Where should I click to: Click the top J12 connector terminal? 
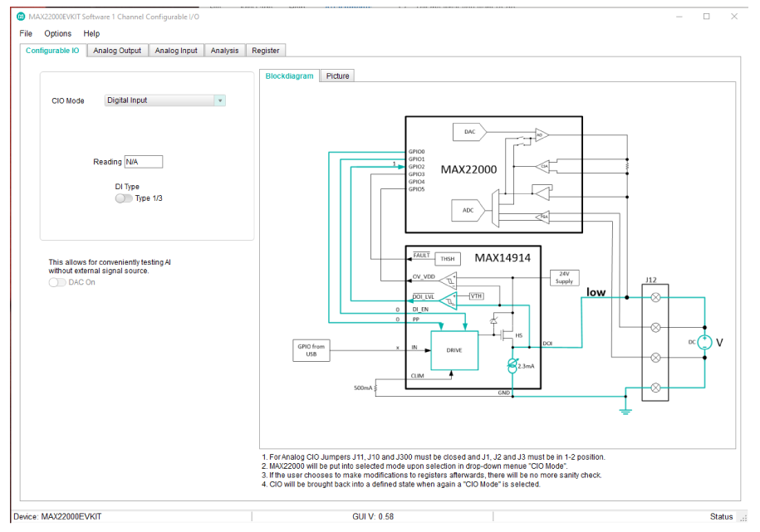[x=655, y=297]
